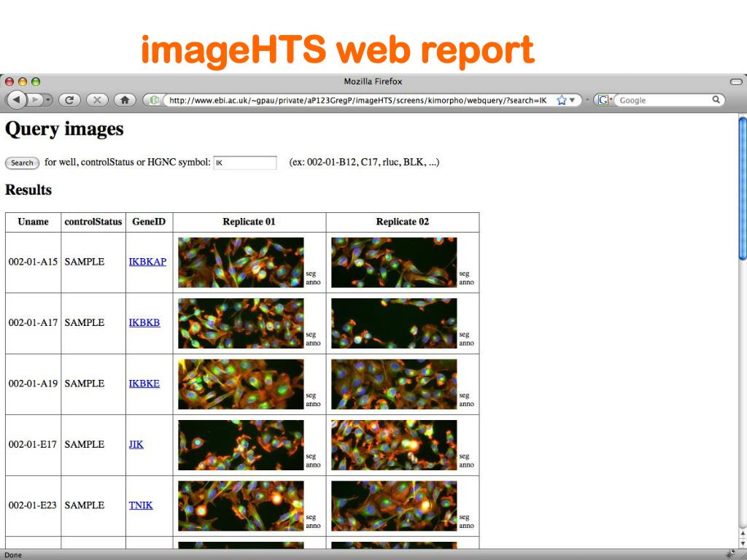Select the cell text 002-01-E17
Image resolution: width=747 pixels, height=560 pixels.
point(33,445)
